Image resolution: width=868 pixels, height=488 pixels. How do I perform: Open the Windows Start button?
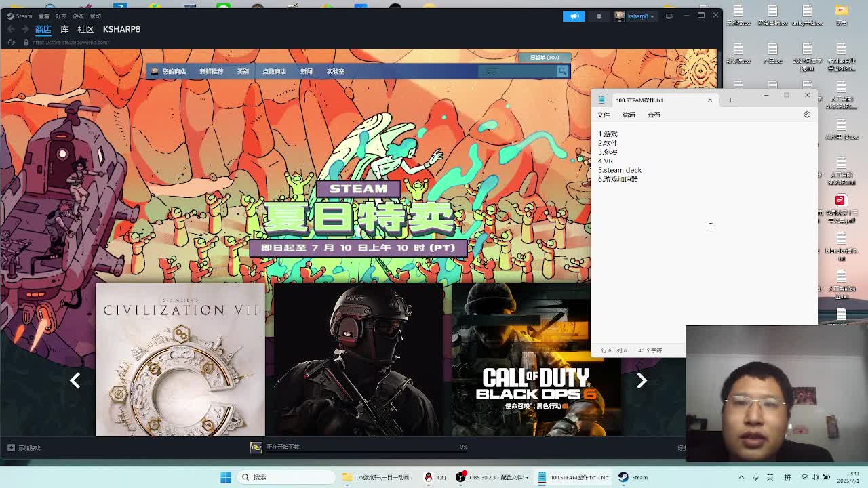226,477
